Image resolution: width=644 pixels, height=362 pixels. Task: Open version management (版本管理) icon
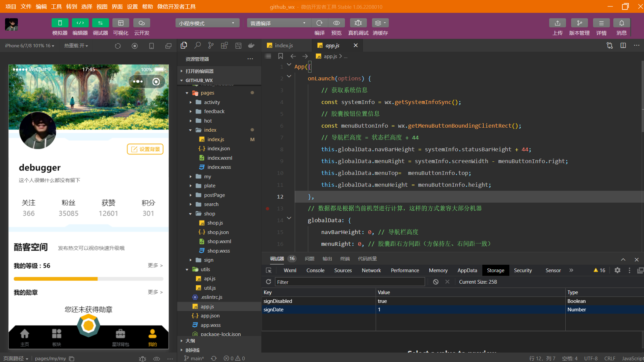[579, 23]
